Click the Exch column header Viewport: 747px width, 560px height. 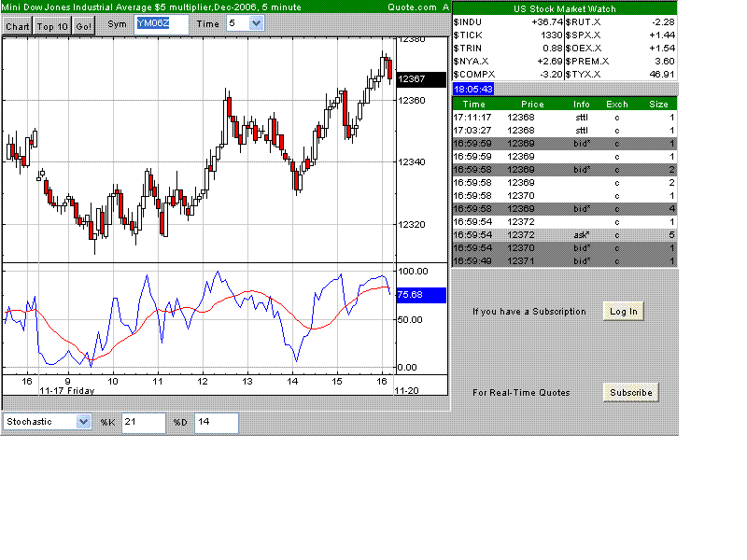[617, 105]
